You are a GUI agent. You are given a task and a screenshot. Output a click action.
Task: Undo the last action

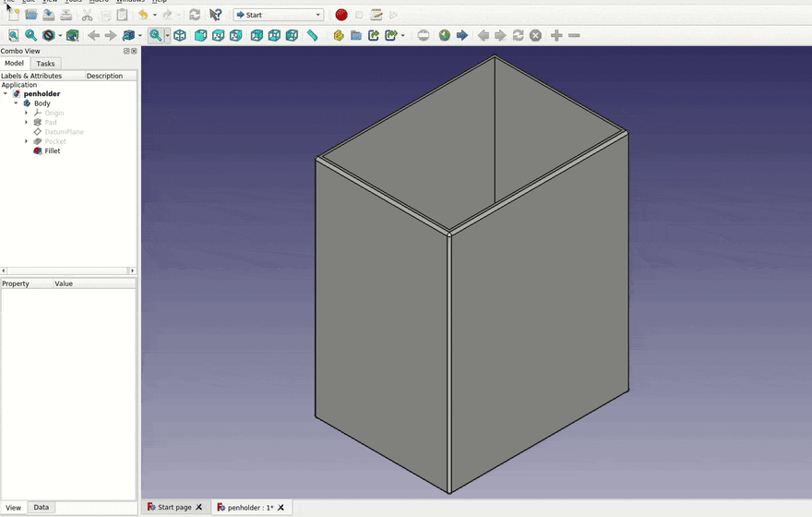pos(143,15)
